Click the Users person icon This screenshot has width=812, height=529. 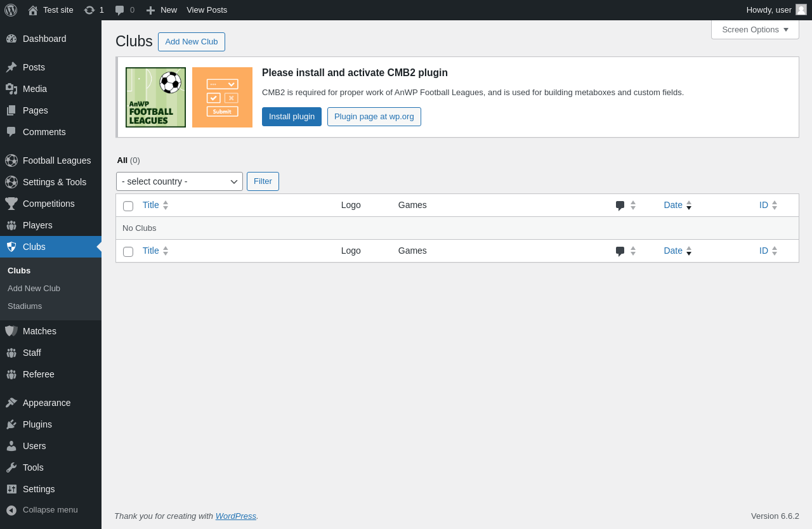click(x=11, y=446)
